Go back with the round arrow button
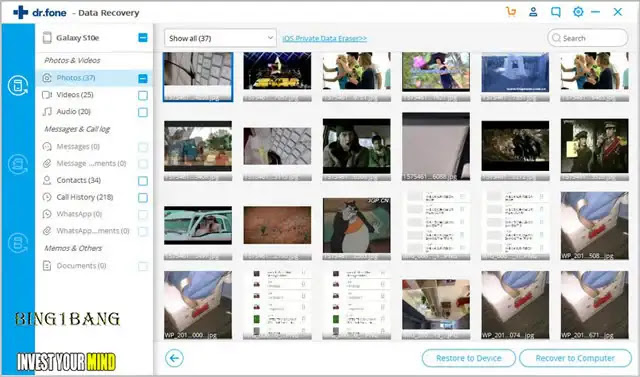This screenshot has height=377, width=640. (174, 358)
